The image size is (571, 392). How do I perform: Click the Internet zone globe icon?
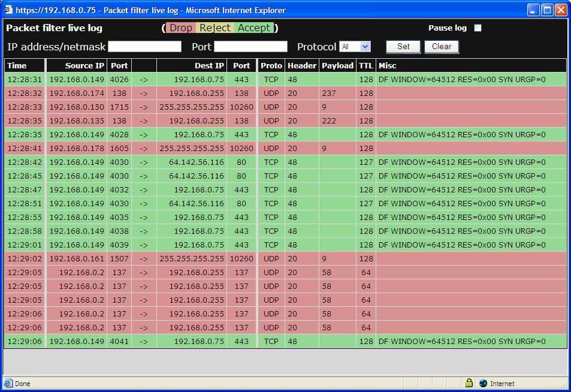(x=483, y=384)
